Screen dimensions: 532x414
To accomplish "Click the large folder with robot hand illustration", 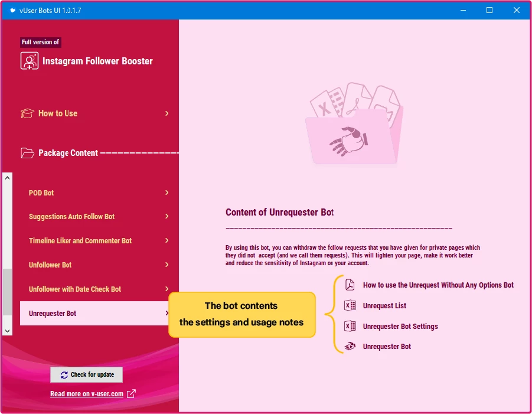I will [x=354, y=123].
